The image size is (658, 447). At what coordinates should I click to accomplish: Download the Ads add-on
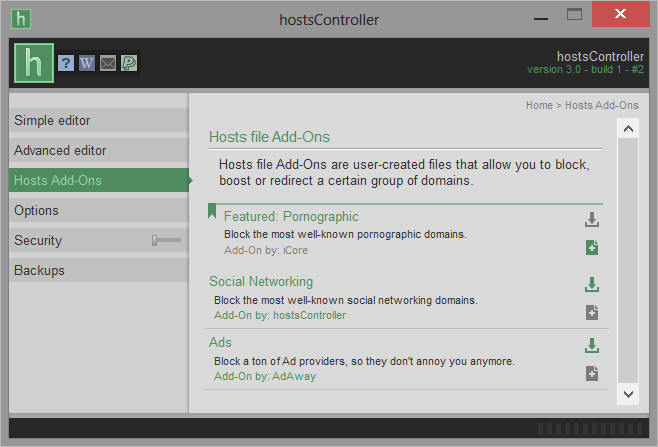click(x=592, y=346)
